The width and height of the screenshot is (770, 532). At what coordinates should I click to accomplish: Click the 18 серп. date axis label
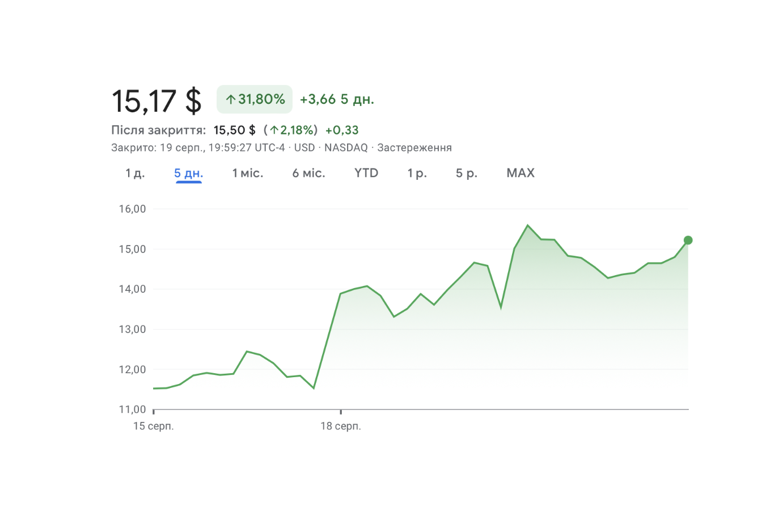point(340,426)
